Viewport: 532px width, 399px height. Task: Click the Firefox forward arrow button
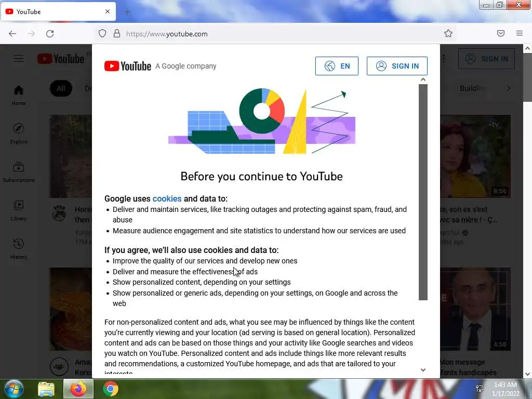[x=31, y=34]
